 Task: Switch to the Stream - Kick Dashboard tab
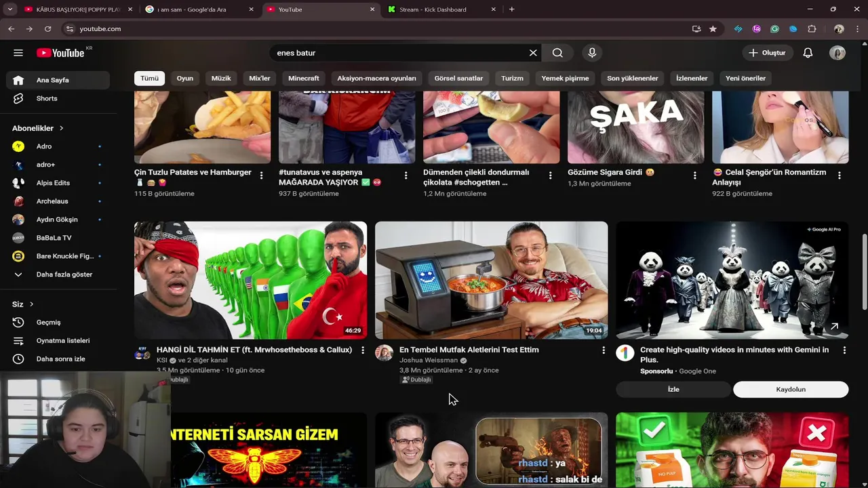click(440, 9)
